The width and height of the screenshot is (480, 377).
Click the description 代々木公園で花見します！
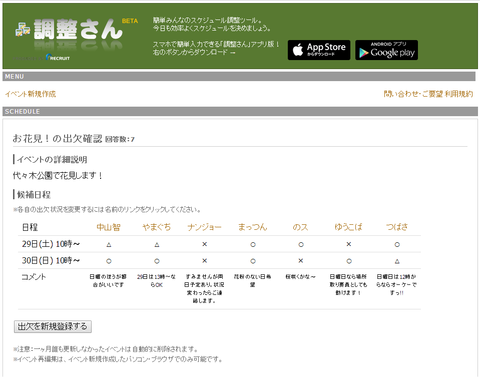pyautogui.click(x=58, y=175)
